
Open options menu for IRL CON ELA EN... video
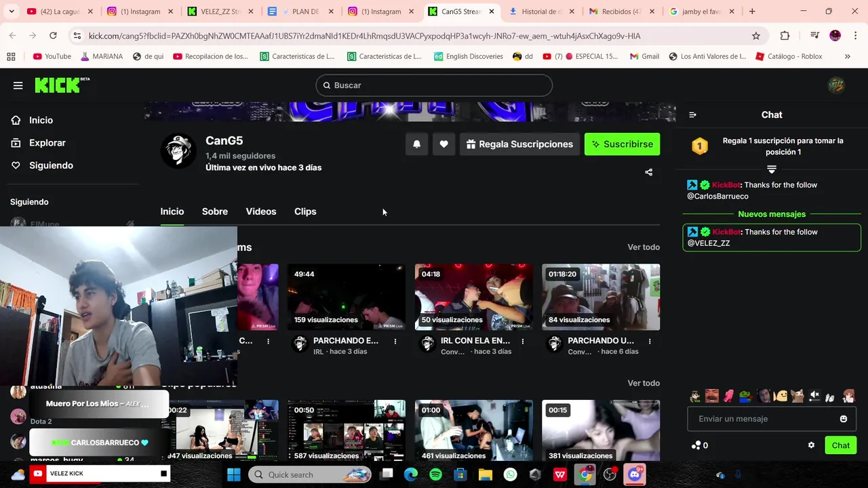pyautogui.click(x=522, y=342)
